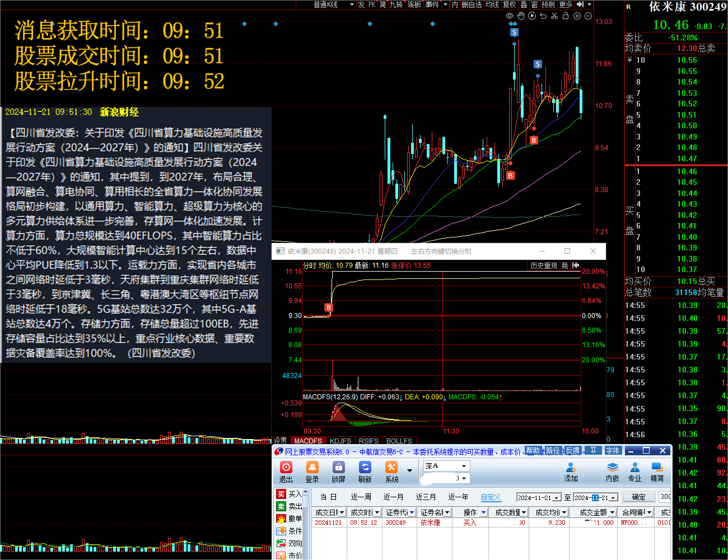Select 买入 buy in trading sidebar

tap(289, 494)
